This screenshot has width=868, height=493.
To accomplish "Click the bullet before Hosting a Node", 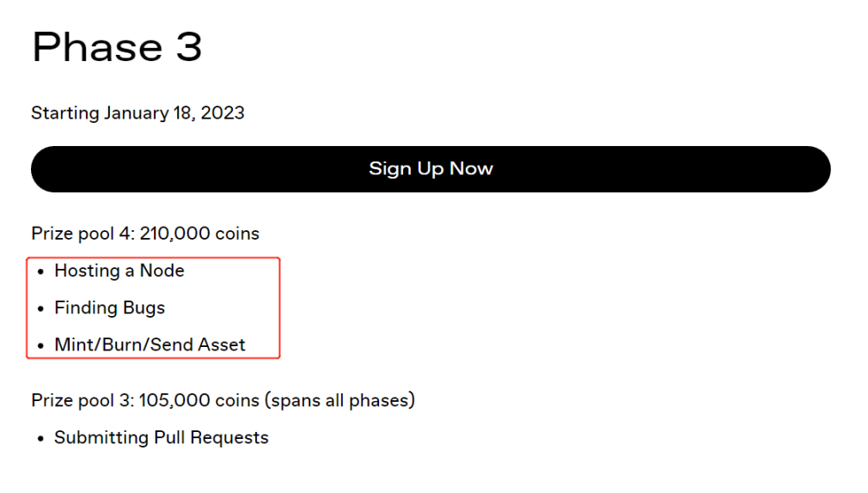I will (x=41, y=272).
